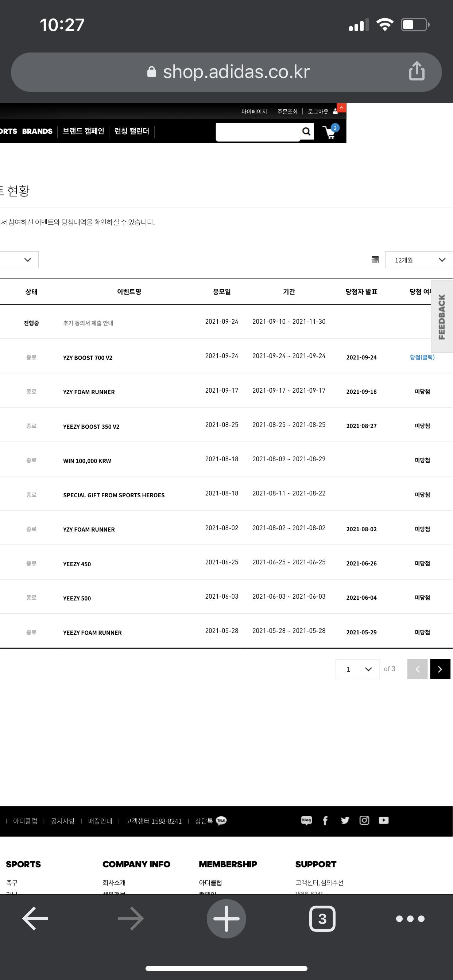
Task: Expand the 12개월 period dropdown
Action: tap(419, 260)
